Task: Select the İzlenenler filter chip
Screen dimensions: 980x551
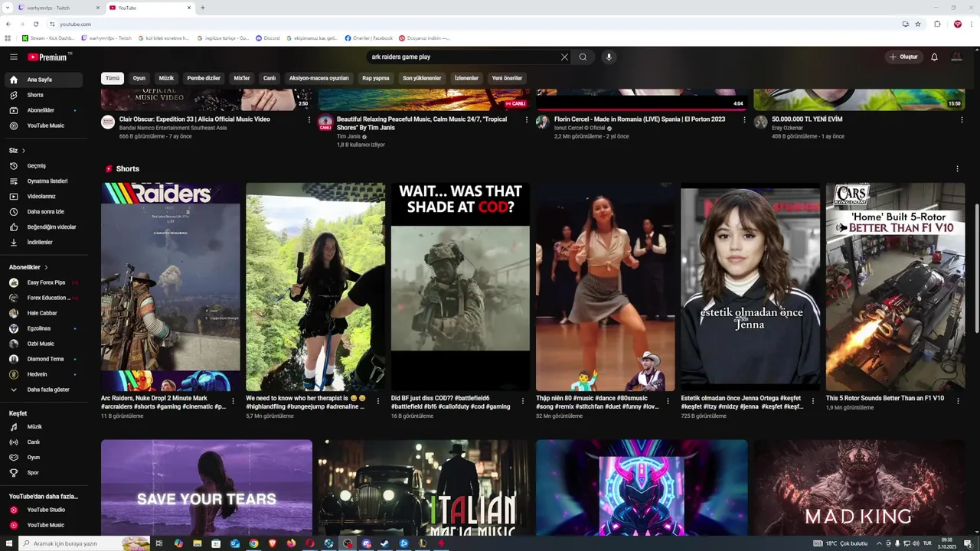Action: [466, 78]
